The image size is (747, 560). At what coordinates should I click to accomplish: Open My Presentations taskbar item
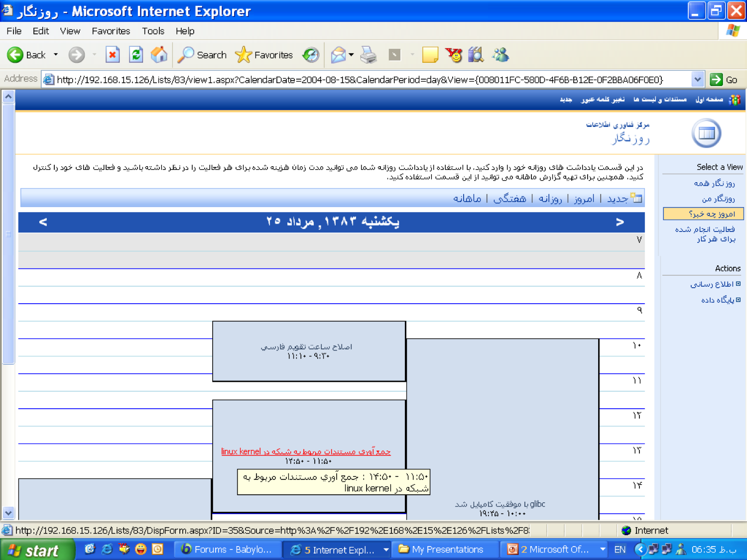pos(445,550)
